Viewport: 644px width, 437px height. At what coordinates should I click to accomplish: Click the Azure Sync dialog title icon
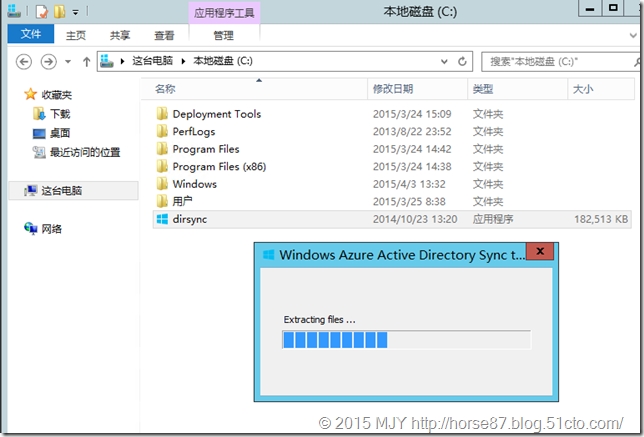269,255
